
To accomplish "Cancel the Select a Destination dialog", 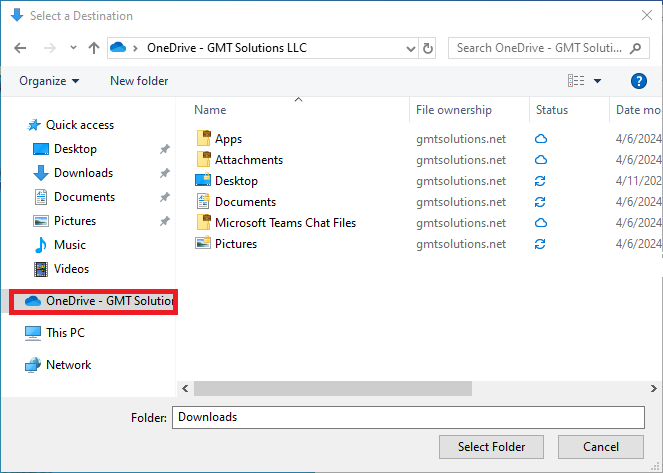I will (601, 447).
